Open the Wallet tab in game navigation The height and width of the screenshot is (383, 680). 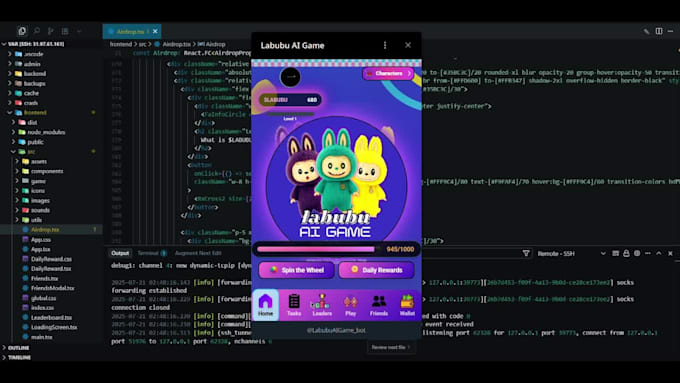coord(407,305)
